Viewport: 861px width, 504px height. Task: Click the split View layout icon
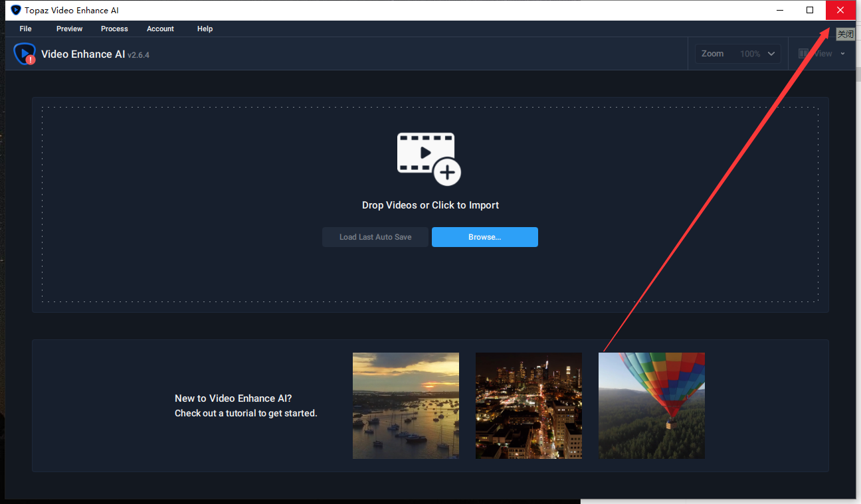point(804,54)
